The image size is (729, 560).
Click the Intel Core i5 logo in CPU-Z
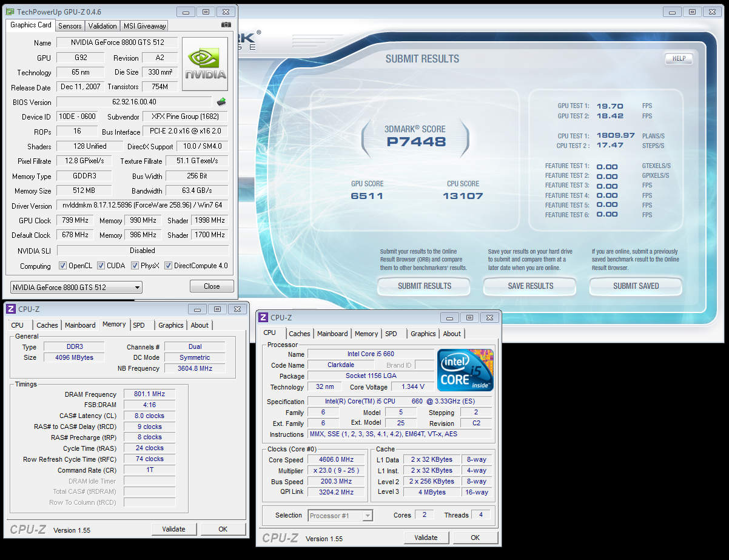tap(465, 369)
